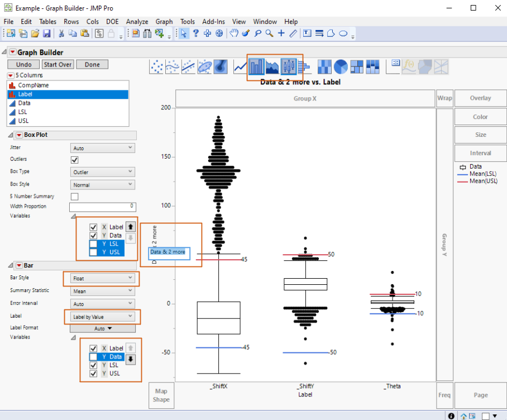507x420 pixels.
Task: Expand the Box Type Outlier dropdown
Action: (103, 172)
